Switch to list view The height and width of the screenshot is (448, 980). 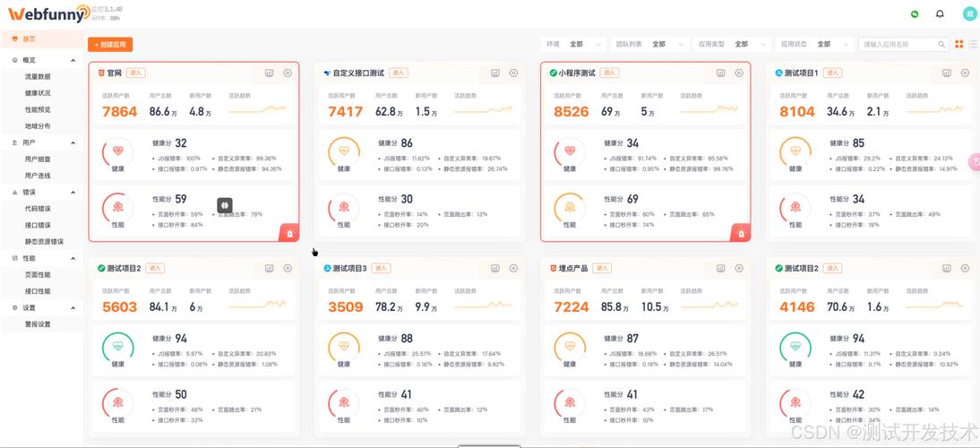[x=973, y=45]
